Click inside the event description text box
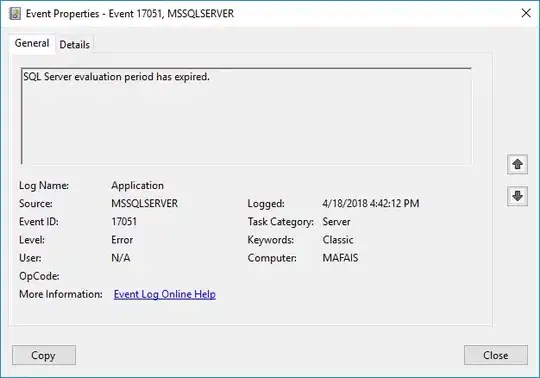 pos(246,116)
